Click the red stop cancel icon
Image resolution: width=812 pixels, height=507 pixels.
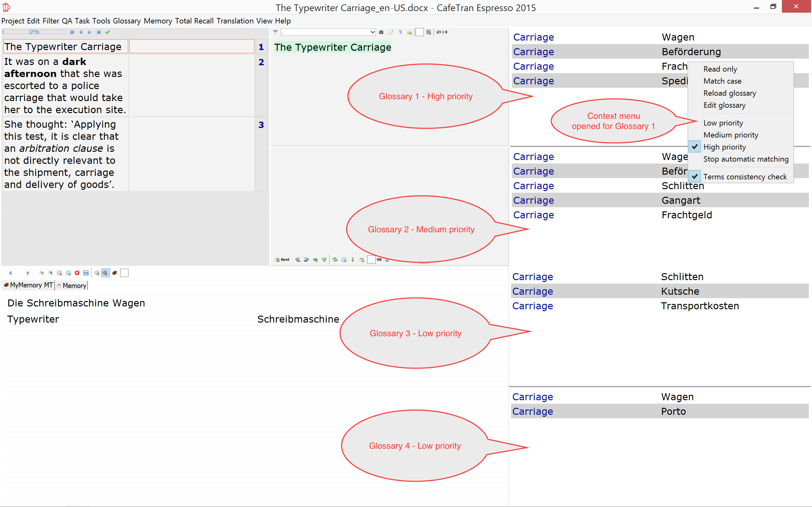coord(77,273)
